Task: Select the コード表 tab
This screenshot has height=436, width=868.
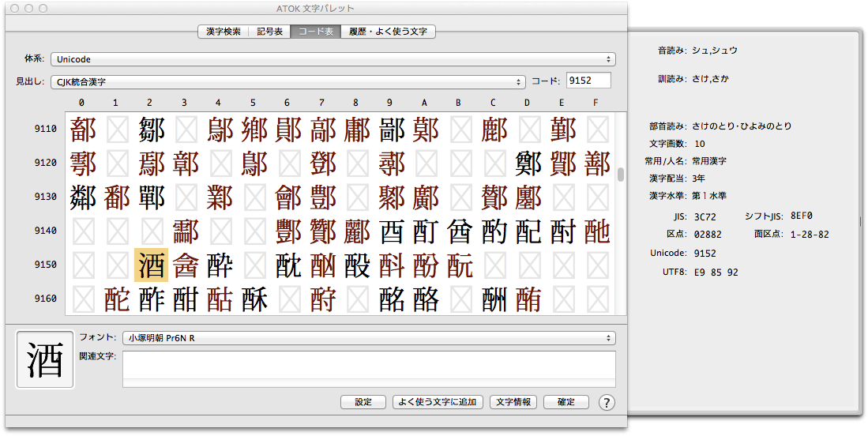Action: point(316,32)
